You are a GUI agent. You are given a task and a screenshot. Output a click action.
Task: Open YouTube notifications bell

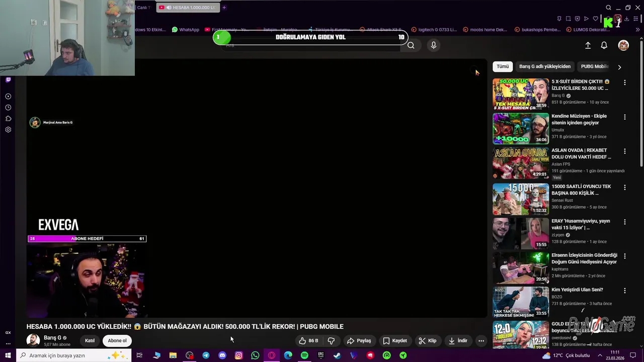[604, 45]
